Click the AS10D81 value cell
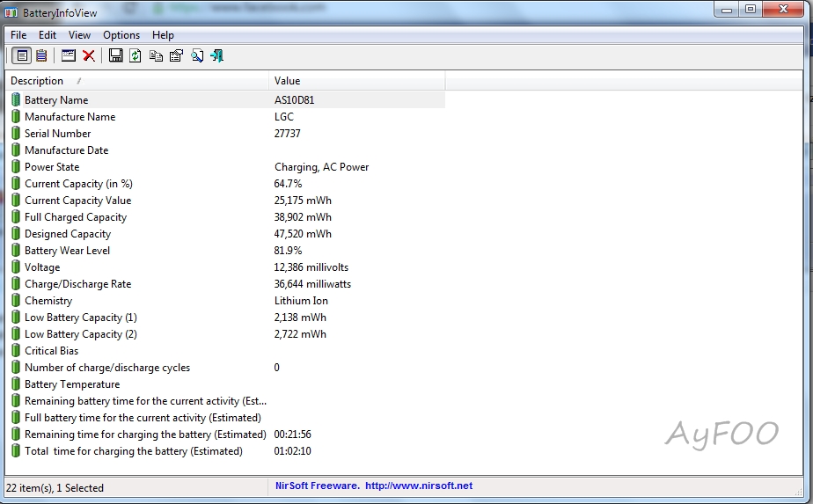Viewport: 813px width, 504px height. (294, 100)
